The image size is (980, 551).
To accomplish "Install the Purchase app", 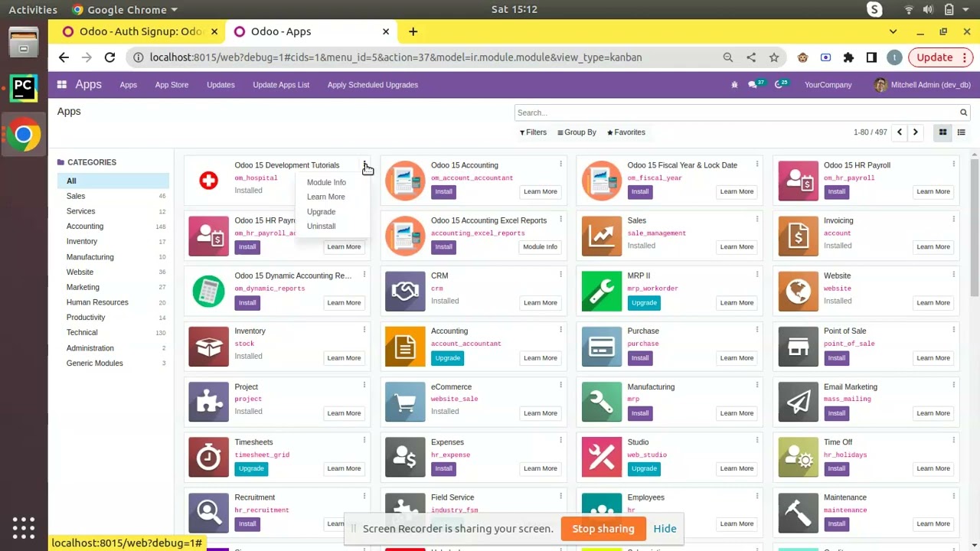I will (640, 357).
